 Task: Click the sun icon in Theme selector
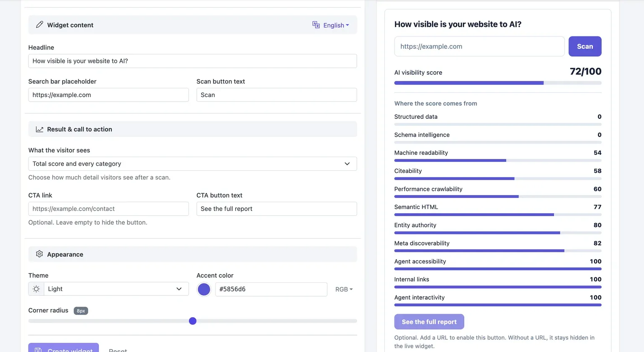point(36,289)
